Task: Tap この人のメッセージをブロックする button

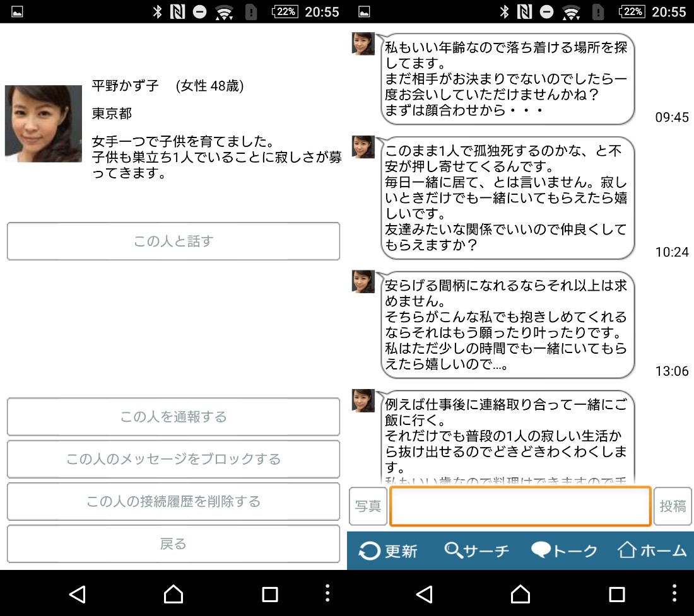Action: (173, 459)
